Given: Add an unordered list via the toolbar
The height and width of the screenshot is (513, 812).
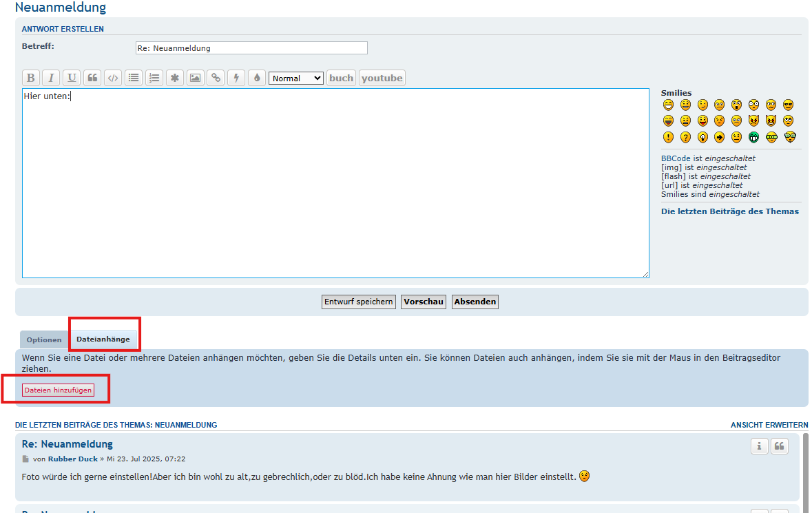Looking at the screenshot, I should [134, 78].
